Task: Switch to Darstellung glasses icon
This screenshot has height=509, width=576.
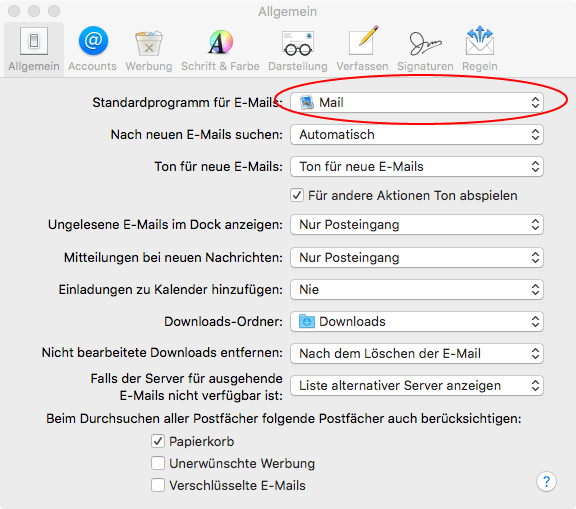Action: click(x=298, y=43)
